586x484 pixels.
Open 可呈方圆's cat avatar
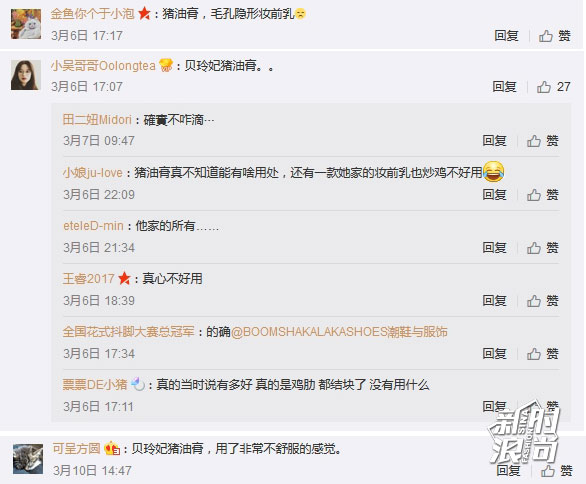(x=28, y=459)
